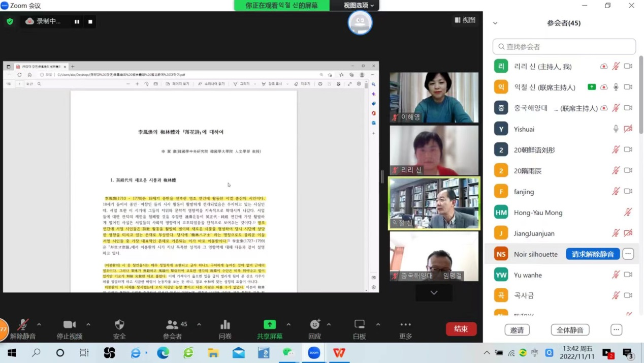Click the green security shield icon

pos(10,21)
